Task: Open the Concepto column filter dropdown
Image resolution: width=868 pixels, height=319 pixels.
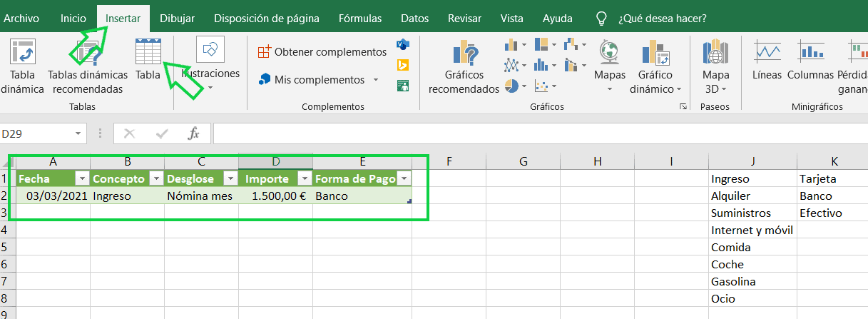Action: tap(155, 179)
